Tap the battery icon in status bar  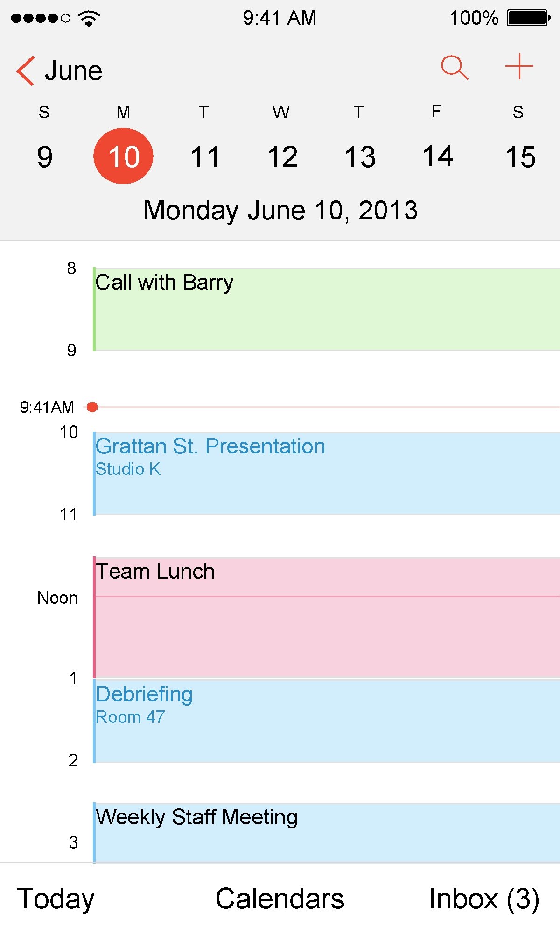529,18
